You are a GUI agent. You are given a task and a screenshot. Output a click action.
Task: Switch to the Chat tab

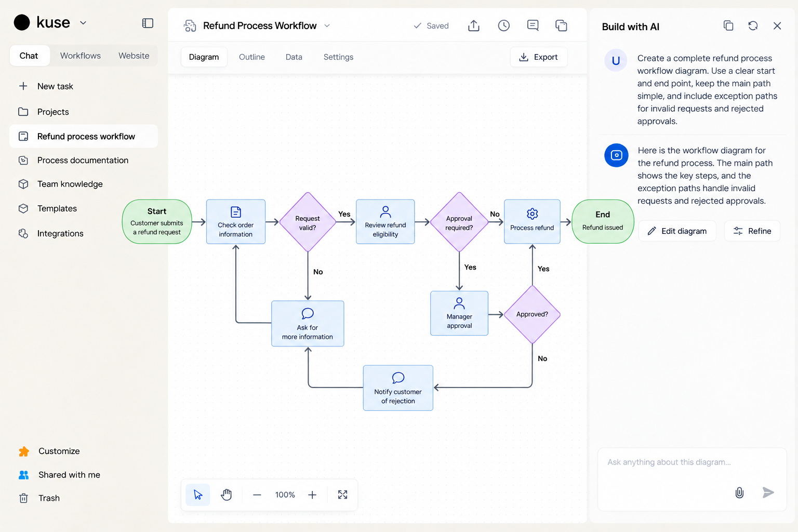(29, 56)
